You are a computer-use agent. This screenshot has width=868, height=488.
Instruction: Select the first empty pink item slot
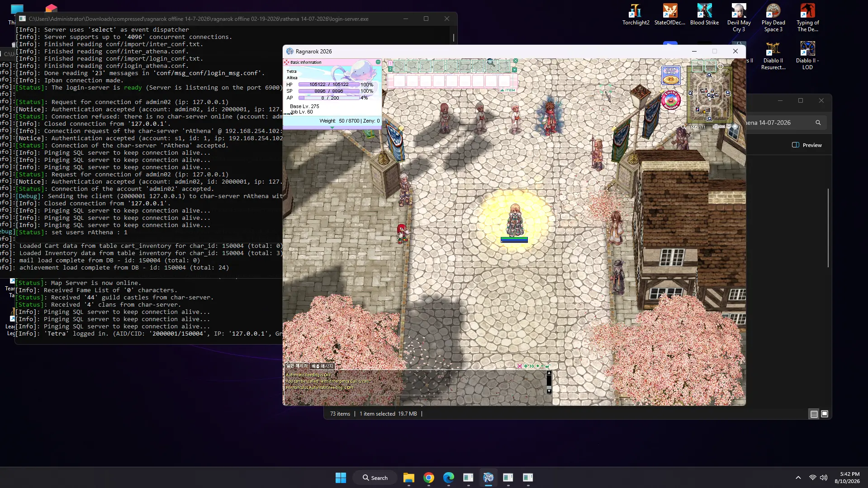pos(399,81)
